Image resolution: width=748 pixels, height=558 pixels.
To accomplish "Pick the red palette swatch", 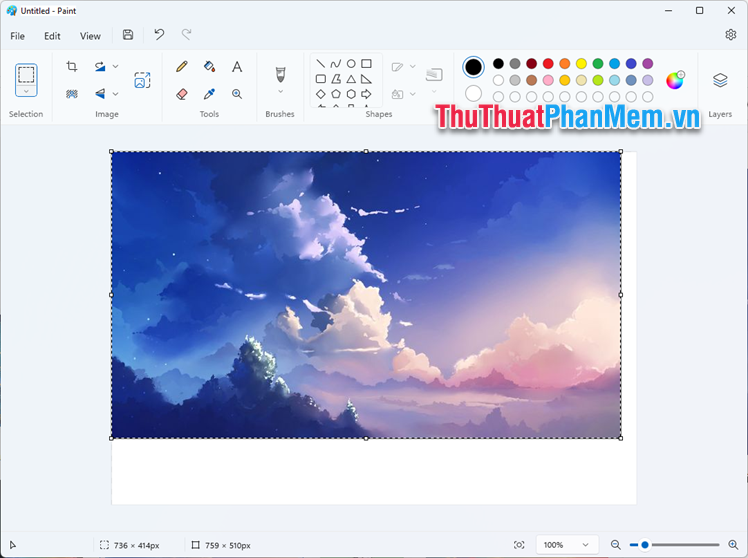I will [548, 63].
